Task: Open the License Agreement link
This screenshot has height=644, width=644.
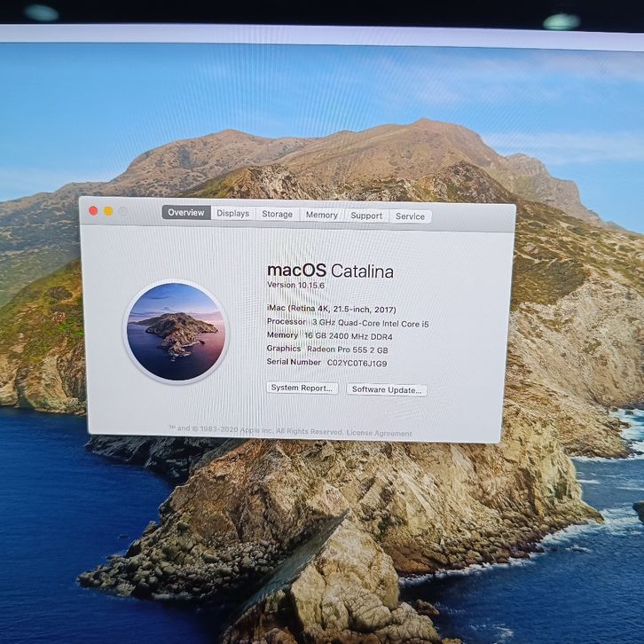Action: (x=380, y=434)
